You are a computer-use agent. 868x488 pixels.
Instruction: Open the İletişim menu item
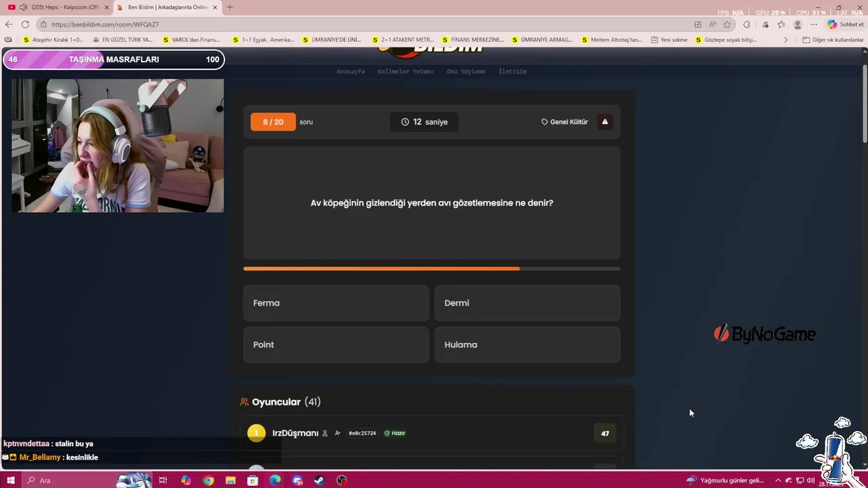513,71
